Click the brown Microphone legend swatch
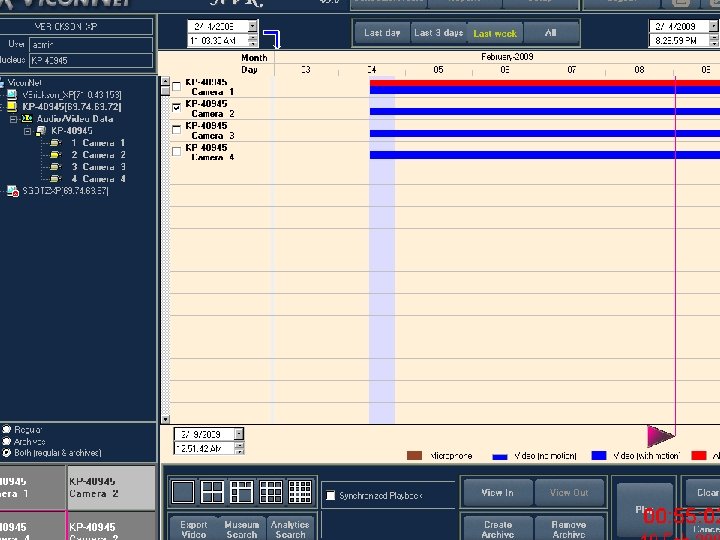 pos(414,456)
